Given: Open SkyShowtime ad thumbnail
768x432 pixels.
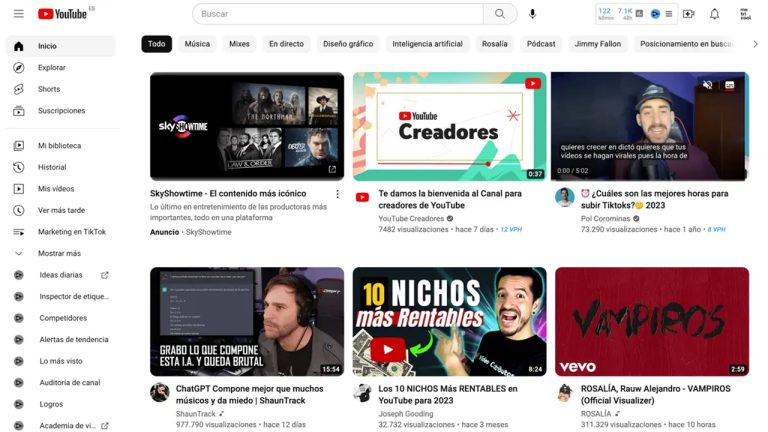Looking at the screenshot, I should (x=247, y=126).
